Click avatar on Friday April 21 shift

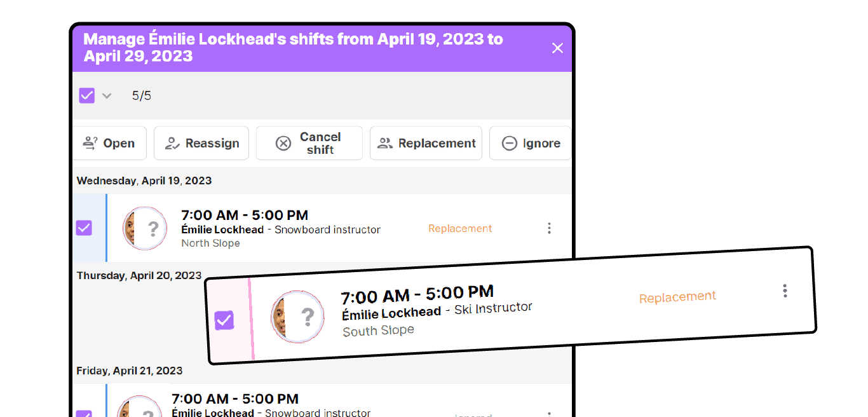[140, 407]
